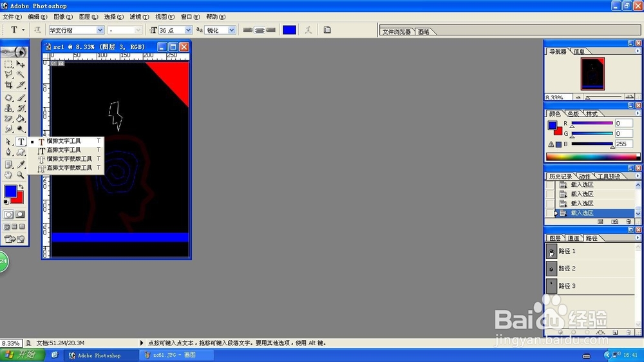Open the font size 36 点 dropdown

[188, 30]
